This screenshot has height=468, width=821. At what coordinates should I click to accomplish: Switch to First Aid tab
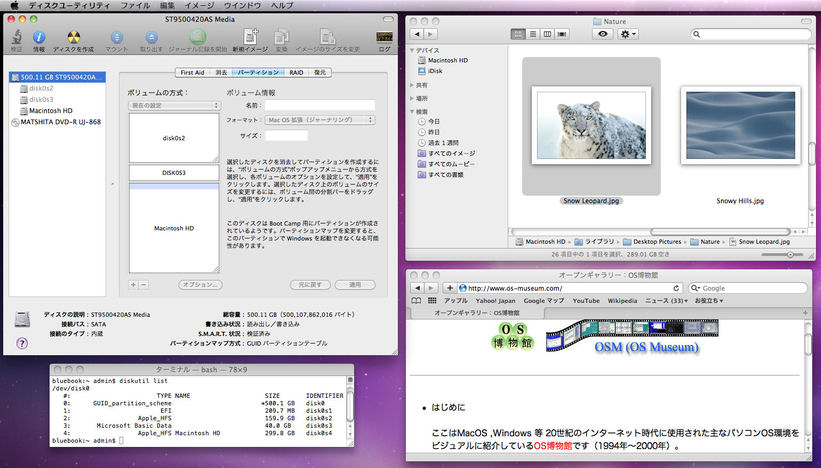pos(192,72)
